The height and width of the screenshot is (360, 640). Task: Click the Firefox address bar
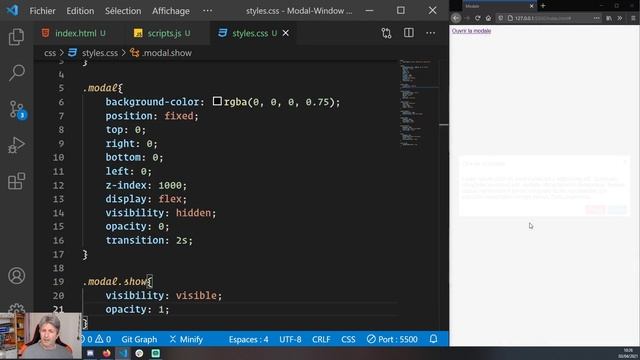pos(549,18)
